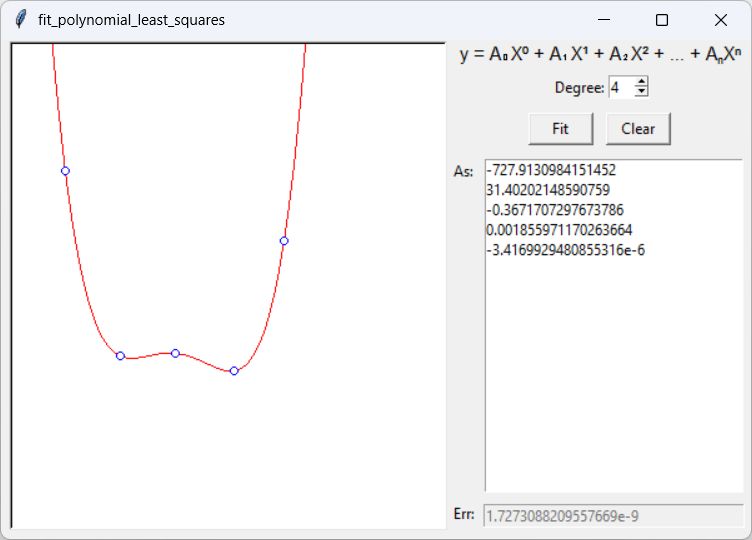Decrease degree with spinner down arrow
Screen dimensions: 752x540
pos(641,92)
